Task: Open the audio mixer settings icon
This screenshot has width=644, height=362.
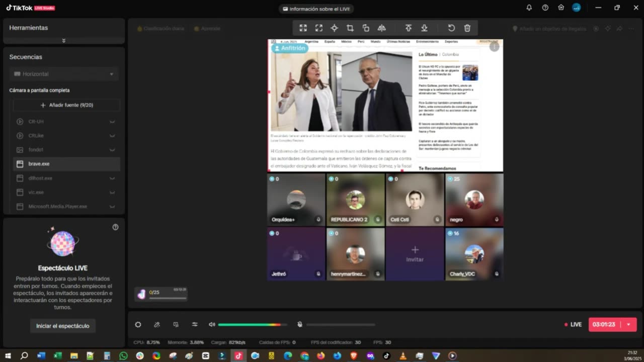Action: point(195,325)
